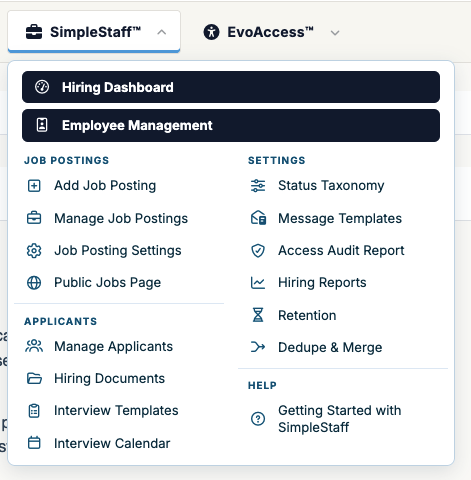
Task: Open Message Templates
Action: point(340,219)
